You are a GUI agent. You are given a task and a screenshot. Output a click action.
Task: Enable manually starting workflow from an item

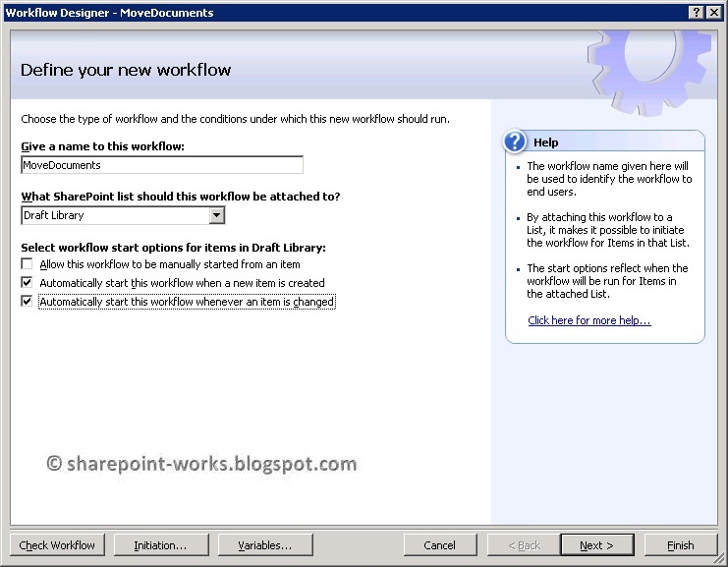tap(27, 263)
